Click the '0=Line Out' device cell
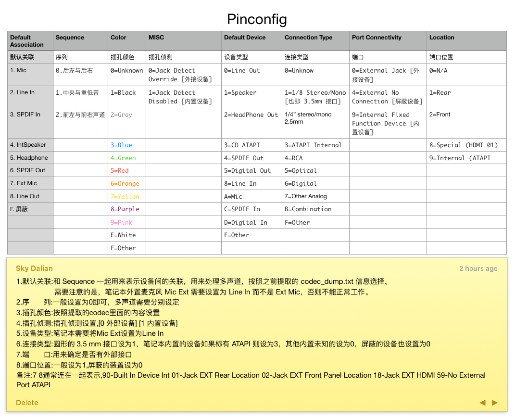 click(251, 75)
